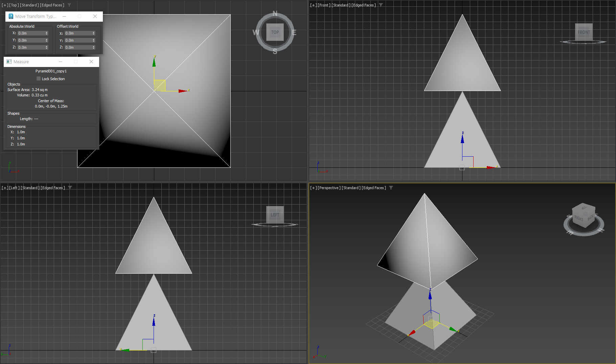The image size is (616, 364).
Task: Toggle the Lock Selection checkbox
Action: point(39,78)
